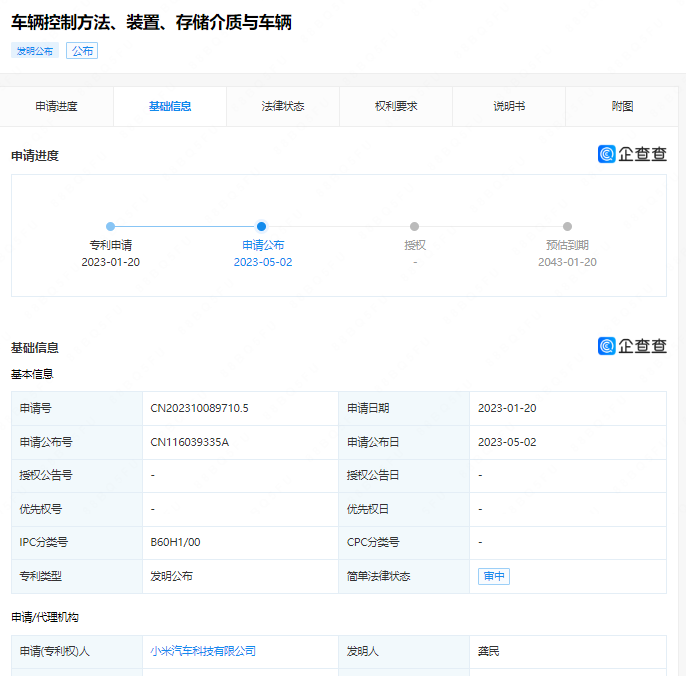Viewport: 686px width, 676px height.
Task: Open the 申请进度 tab
Action: click(x=57, y=106)
